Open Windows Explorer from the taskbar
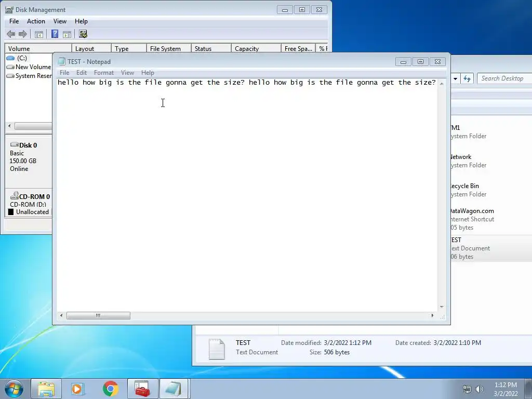The image size is (532, 399). [46, 389]
